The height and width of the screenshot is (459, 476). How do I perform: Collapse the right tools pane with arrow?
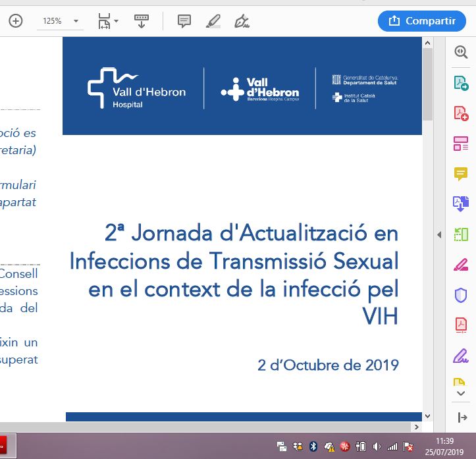point(439,235)
